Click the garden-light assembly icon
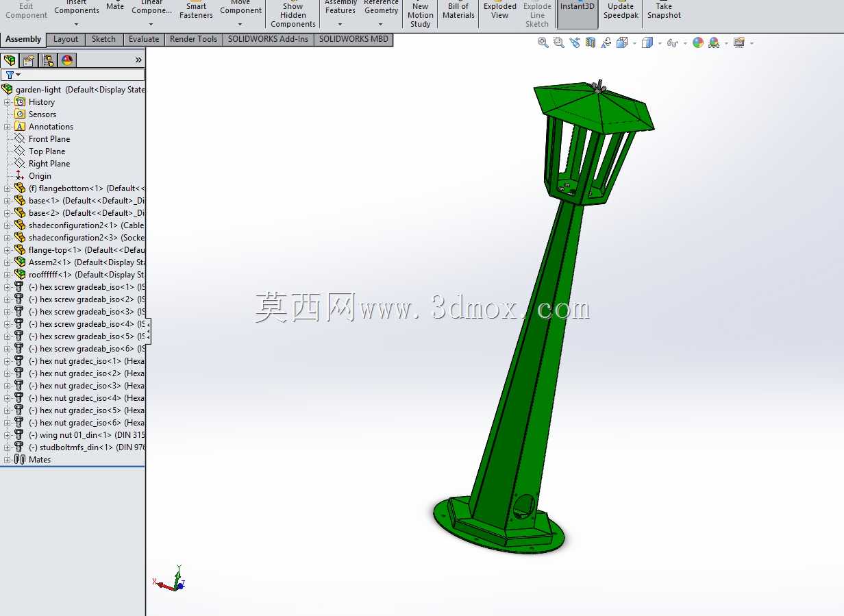Viewport: 844px width, 616px height. point(8,90)
